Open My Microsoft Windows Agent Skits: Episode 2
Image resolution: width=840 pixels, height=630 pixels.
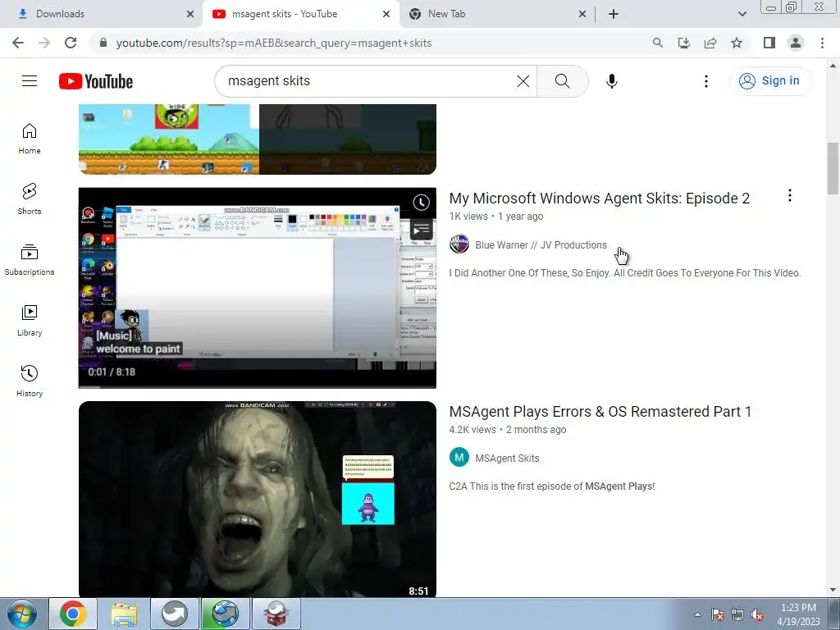point(599,199)
